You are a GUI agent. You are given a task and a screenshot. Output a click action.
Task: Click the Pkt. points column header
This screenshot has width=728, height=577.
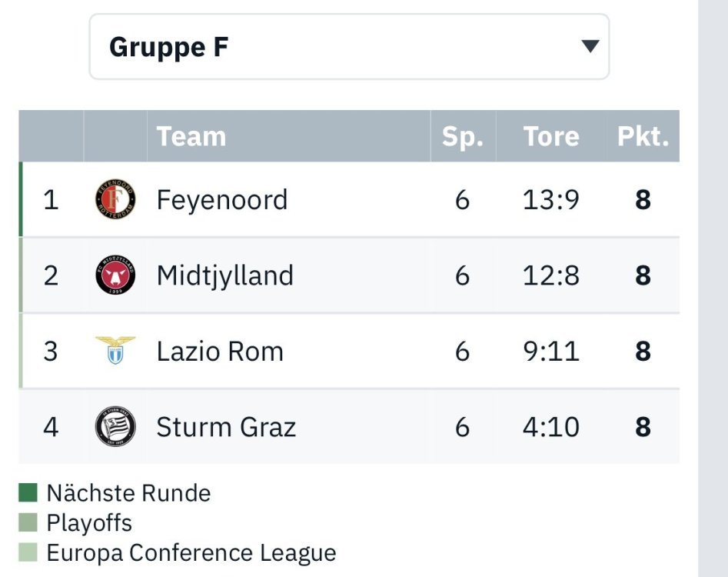tap(643, 136)
